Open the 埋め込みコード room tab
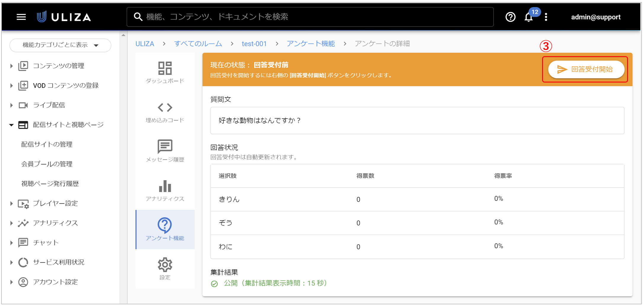 [x=165, y=112]
